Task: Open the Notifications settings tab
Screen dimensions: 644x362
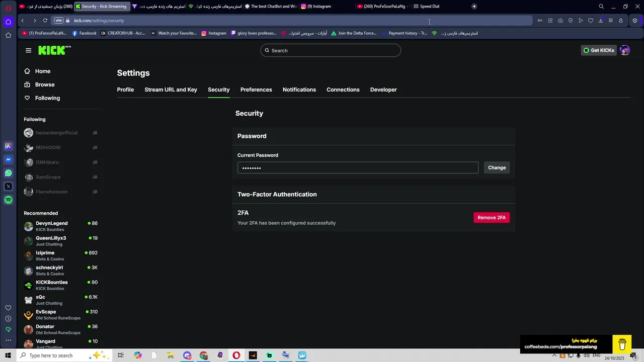Action: [x=299, y=89]
